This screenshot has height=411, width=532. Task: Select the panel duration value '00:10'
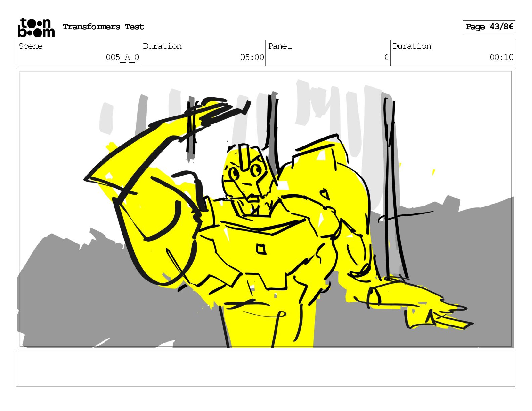coord(501,57)
